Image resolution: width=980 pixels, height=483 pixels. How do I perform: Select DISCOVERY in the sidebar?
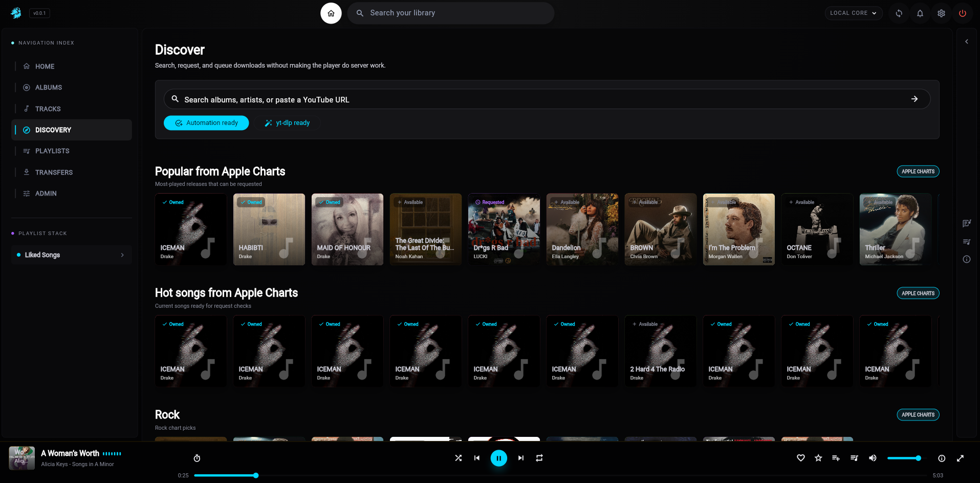72,130
